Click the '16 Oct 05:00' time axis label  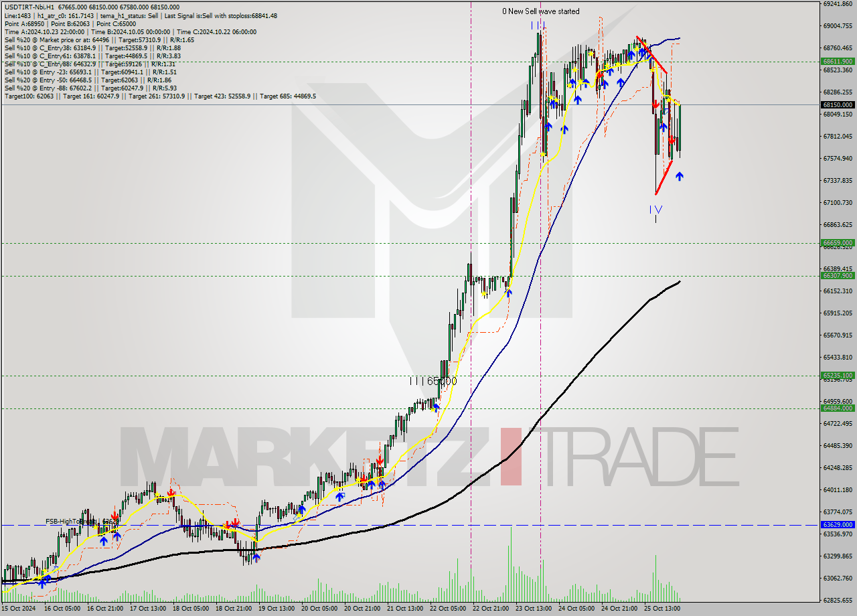pos(62,609)
